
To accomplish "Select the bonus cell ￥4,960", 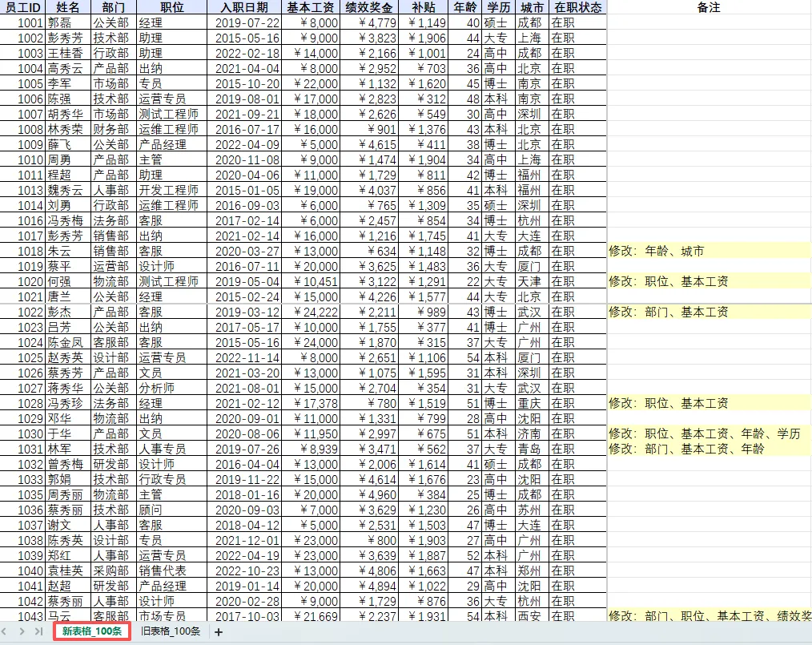I will (368, 494).
